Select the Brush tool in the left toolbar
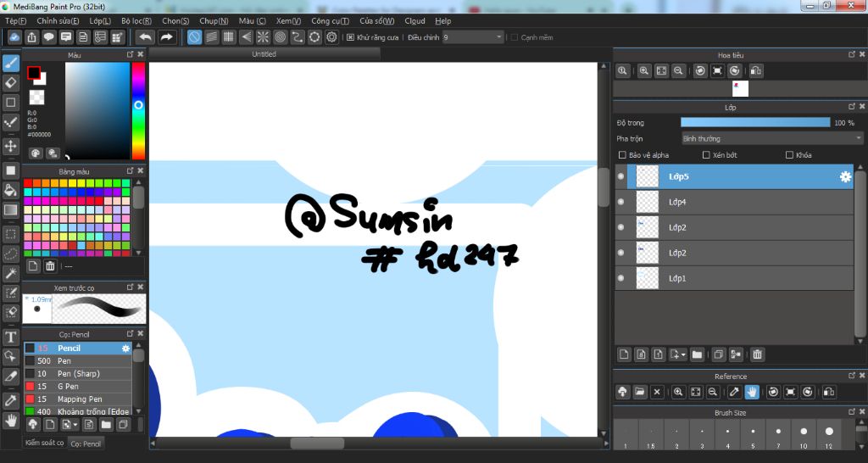The width and height of the screenshot is (868, 463). (x=10, y=63)
